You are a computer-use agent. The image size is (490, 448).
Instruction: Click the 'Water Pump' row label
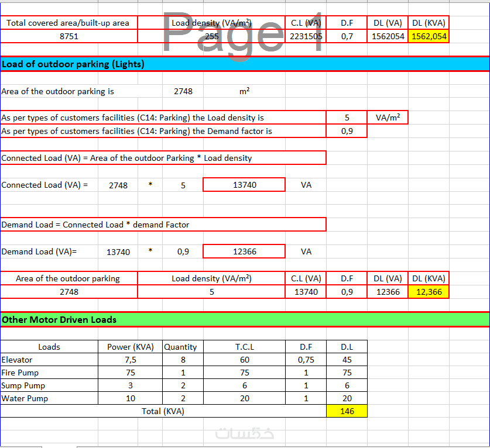click(x=49, y=398)
